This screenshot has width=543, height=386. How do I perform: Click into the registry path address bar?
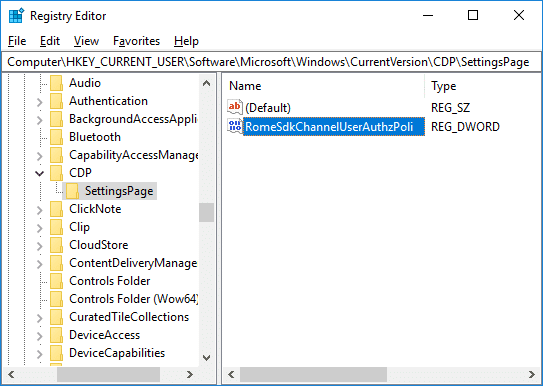(271, 62)
